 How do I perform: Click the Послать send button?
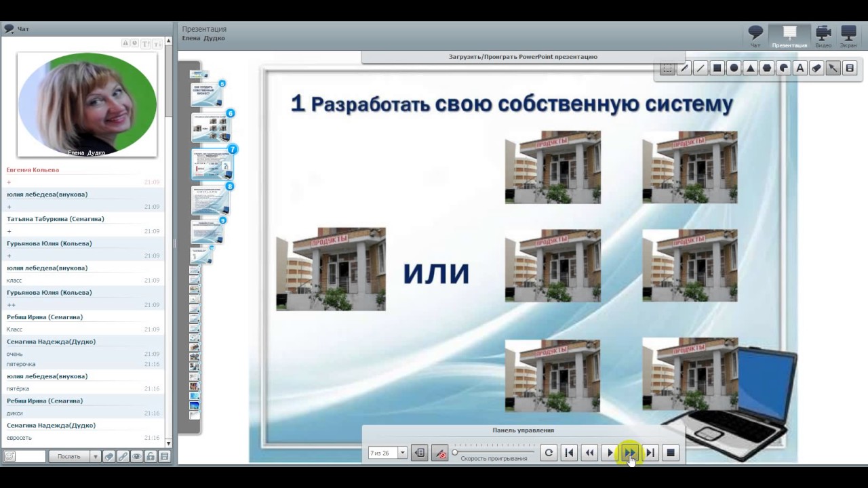pyautogui.click(x=69, y=457)
